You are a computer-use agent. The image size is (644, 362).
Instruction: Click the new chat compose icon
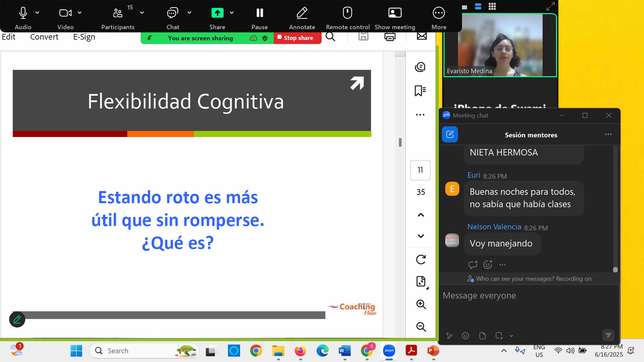450,135
